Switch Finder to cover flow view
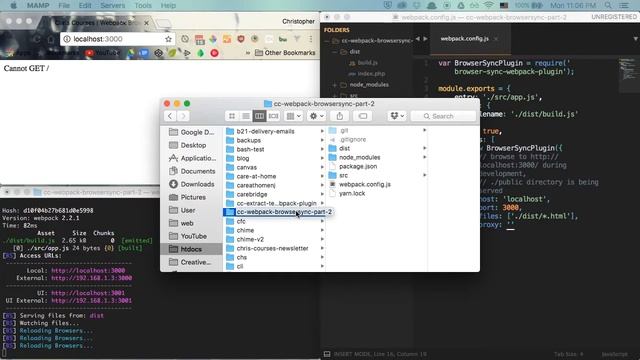This screenshot has width=640, height=360. (273, 116)
